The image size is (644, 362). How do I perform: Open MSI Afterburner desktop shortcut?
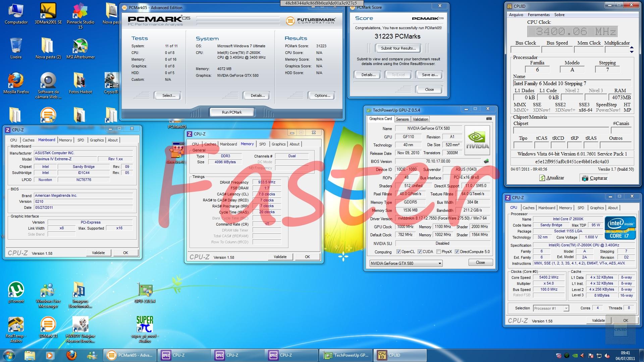[80, 49]
